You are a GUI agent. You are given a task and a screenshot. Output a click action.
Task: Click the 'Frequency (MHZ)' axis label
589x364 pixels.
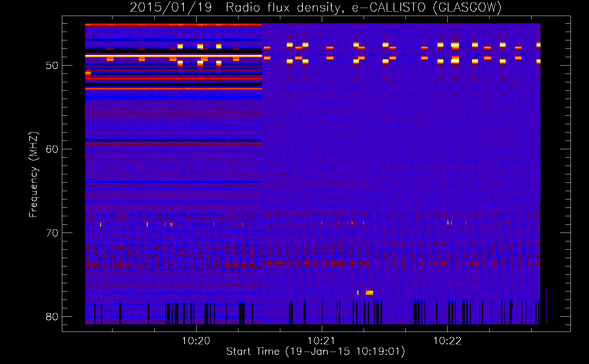[x=33, y=175]
